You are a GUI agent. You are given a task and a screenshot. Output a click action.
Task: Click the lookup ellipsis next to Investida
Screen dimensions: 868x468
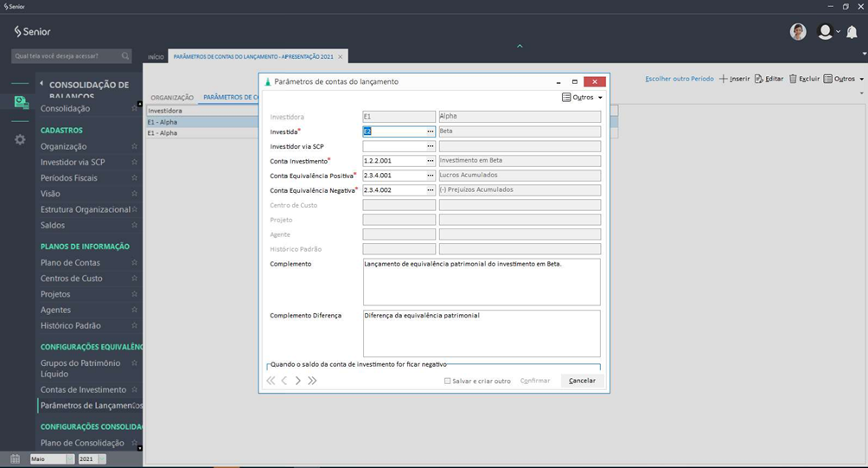(430, 131)
